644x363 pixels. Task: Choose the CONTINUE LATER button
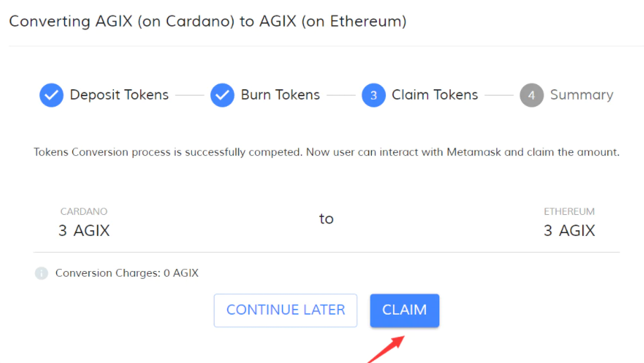285,310
